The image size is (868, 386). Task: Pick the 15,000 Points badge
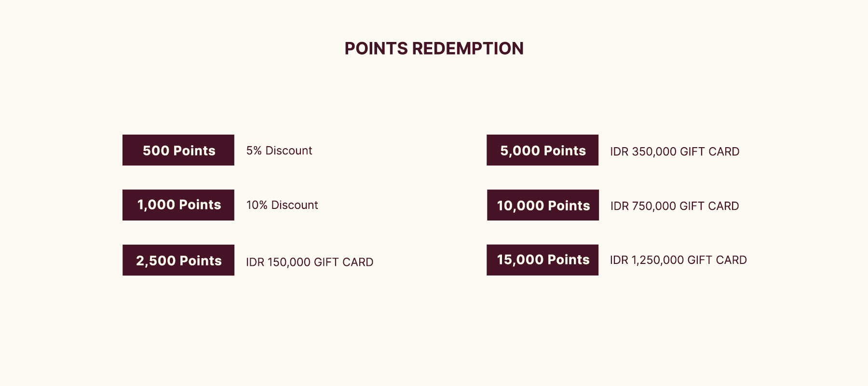pos(542,260)
